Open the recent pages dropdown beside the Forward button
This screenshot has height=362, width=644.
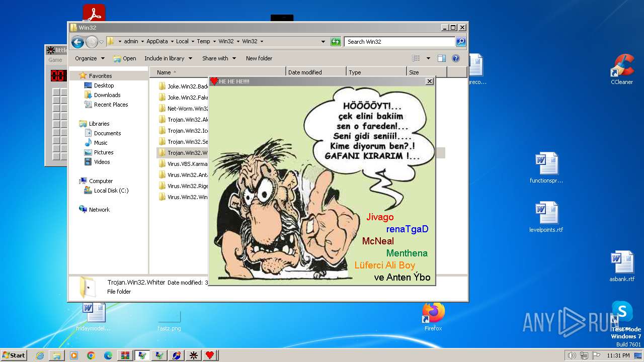(x=102, y=42)
